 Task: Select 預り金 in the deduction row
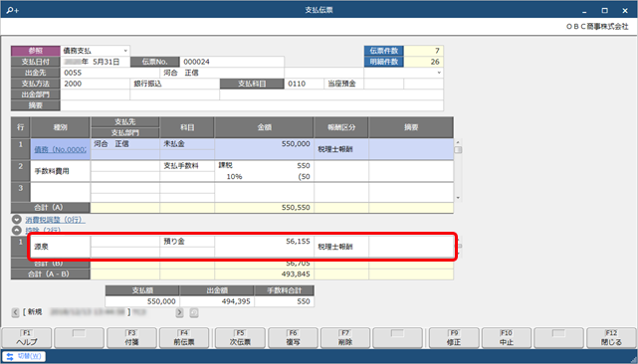point(187,242)
